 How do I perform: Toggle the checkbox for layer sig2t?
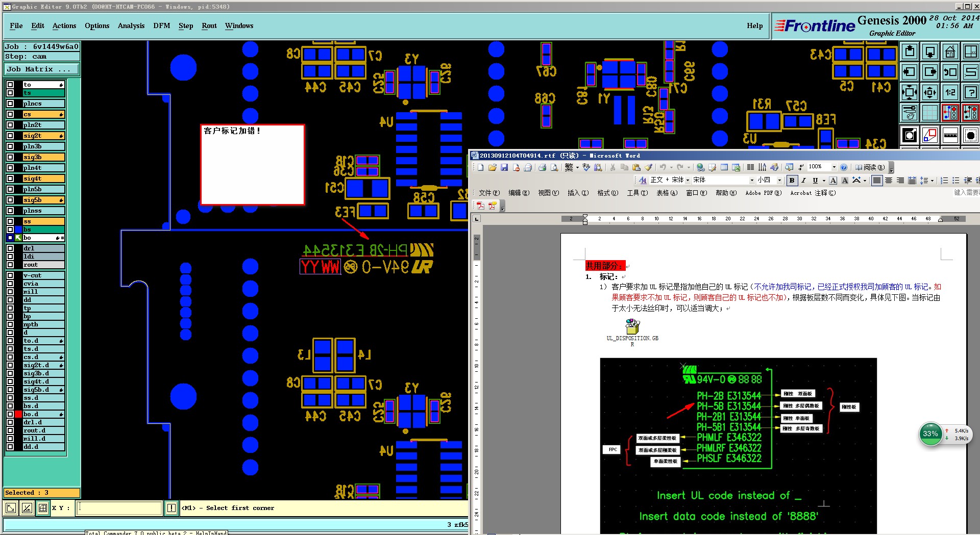pos(10,136)
